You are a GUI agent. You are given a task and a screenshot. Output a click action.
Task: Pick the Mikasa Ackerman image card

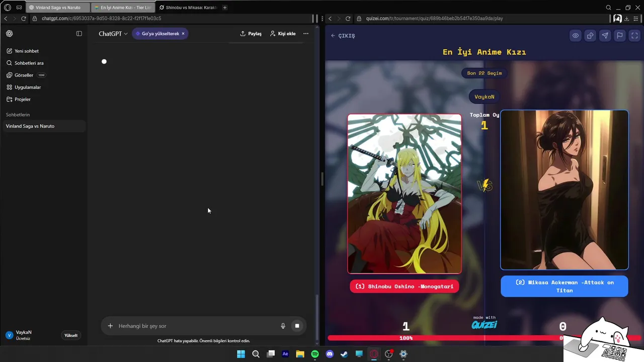(x=565, y=190)
